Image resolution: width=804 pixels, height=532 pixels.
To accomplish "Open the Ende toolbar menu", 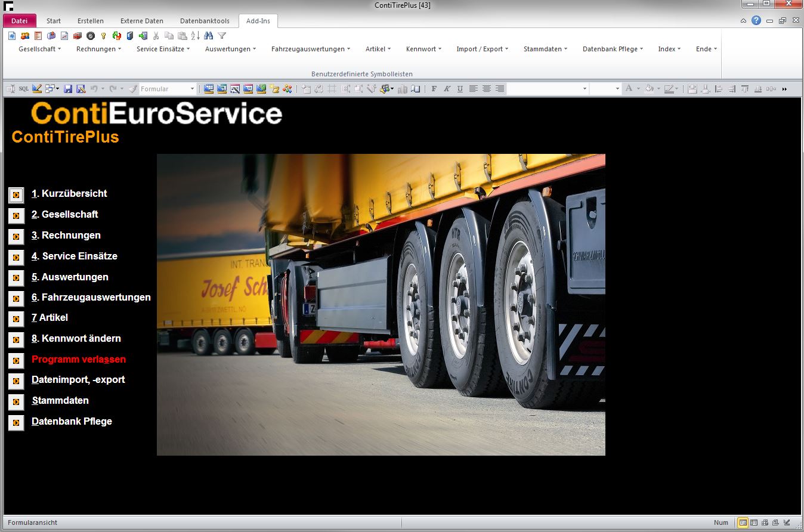I will (706, 49).
